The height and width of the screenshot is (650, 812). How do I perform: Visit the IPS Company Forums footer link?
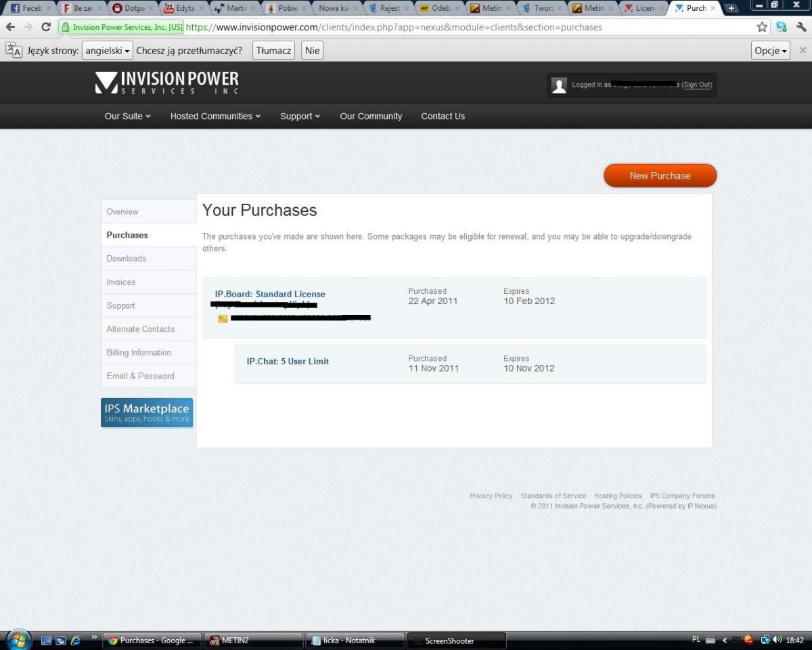[682, 496]
